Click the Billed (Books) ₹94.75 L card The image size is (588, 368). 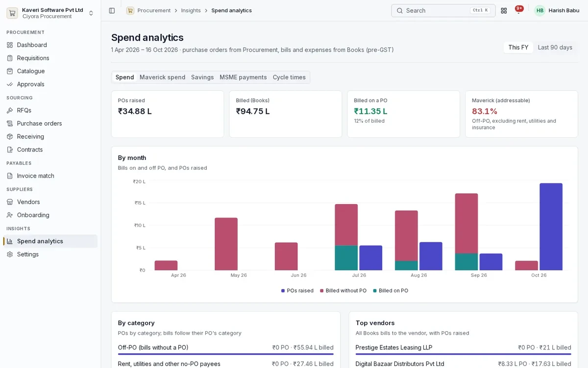point(286,114)
